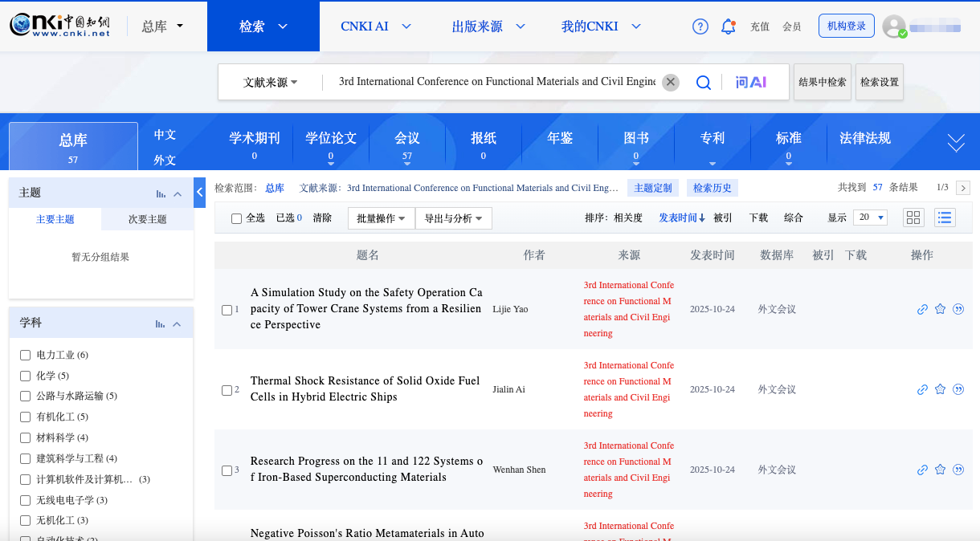Viewport: 980px width, 541px height.
Task: Select checkbox for result row 2
Action: (x=227, y=390)
